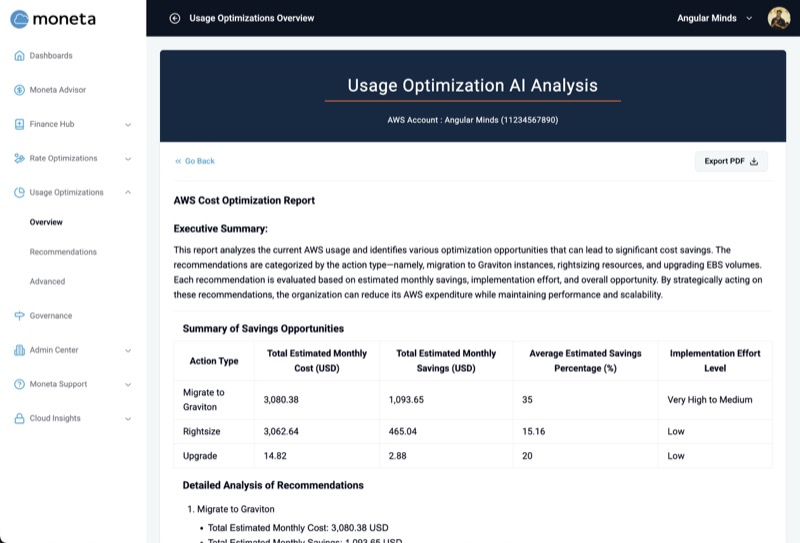Select the Recommendations submenu item
The image size is (800, 543).
pyautogui.click(x=63, y=252)
